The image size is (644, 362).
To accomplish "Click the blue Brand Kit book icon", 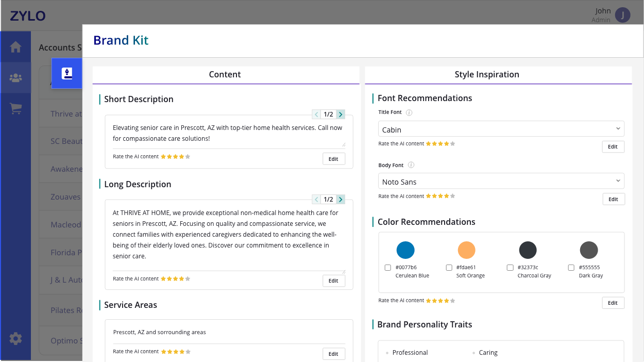I will click(x=67, y=73).
